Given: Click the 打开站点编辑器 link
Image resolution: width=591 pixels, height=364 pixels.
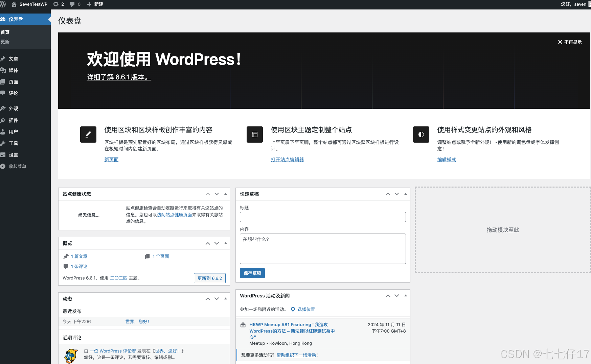Looking at the screenshot, I should [287, 160].
